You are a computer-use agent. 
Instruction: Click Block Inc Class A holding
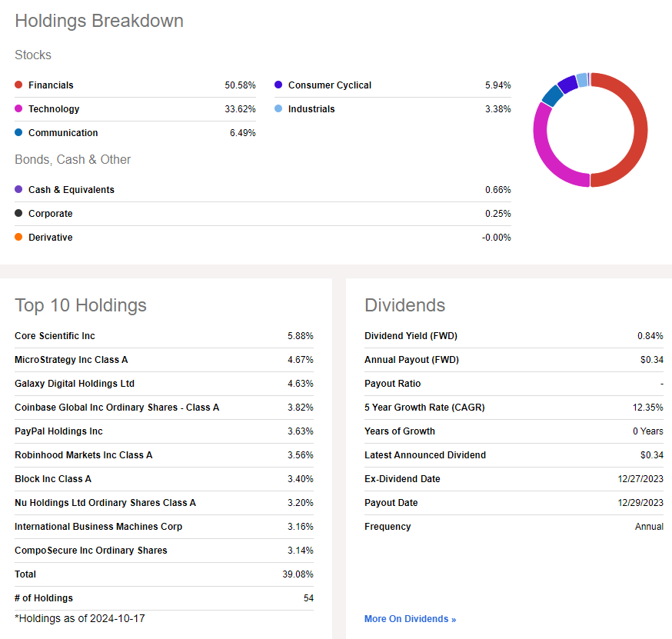click(x=53, y=479)
